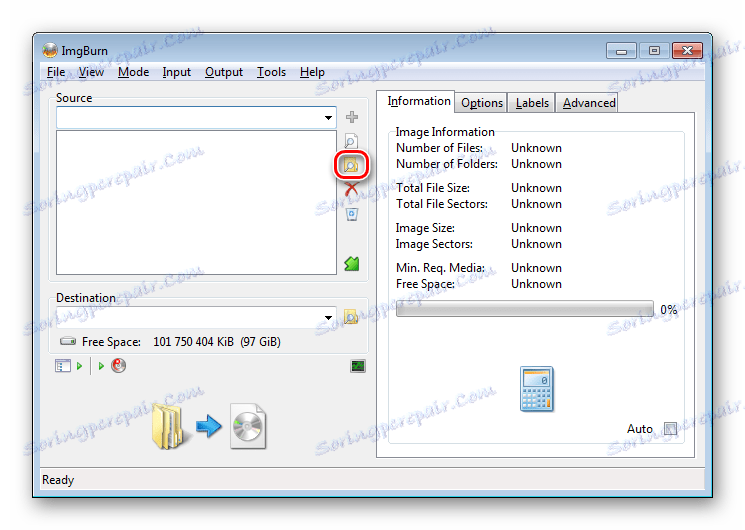The height and width of the screenshot is (530, 745).
Task: Click the ImgBurn title bar app icon
Action: (x=49, y=50)
